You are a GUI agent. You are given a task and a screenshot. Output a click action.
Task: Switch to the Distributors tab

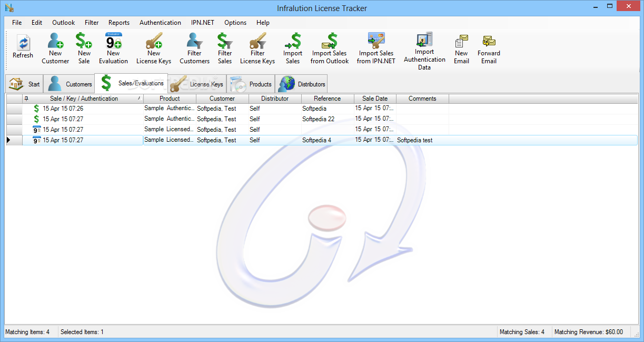(301, 84)
